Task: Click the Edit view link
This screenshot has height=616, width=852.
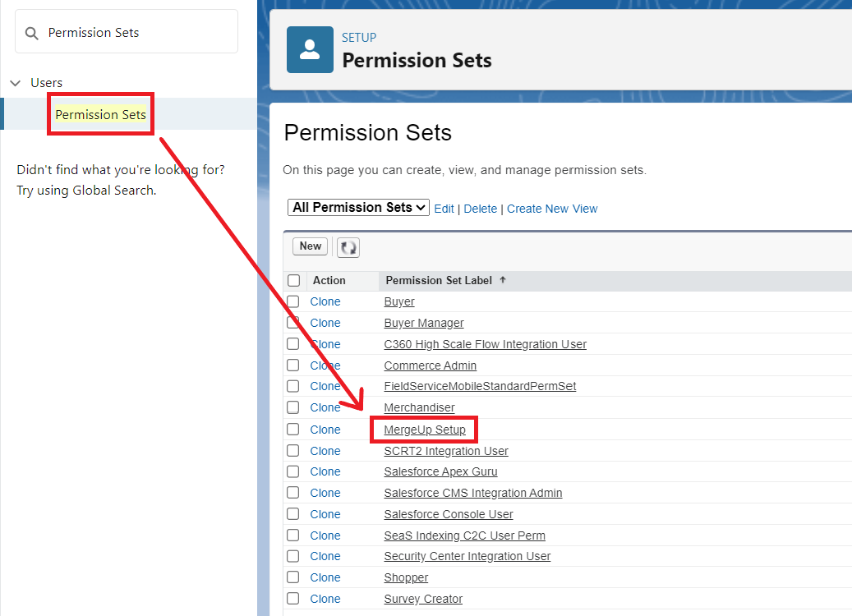Action: tap(444, 209)
